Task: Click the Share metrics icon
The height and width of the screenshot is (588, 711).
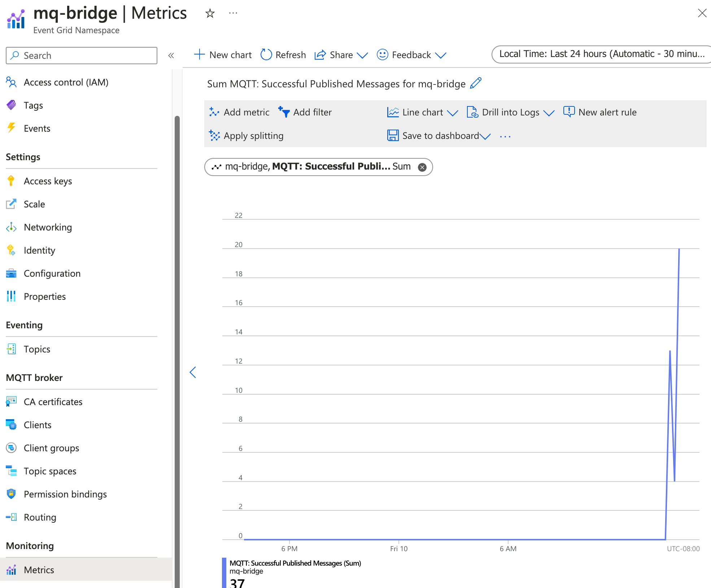Action: [320, 55]
